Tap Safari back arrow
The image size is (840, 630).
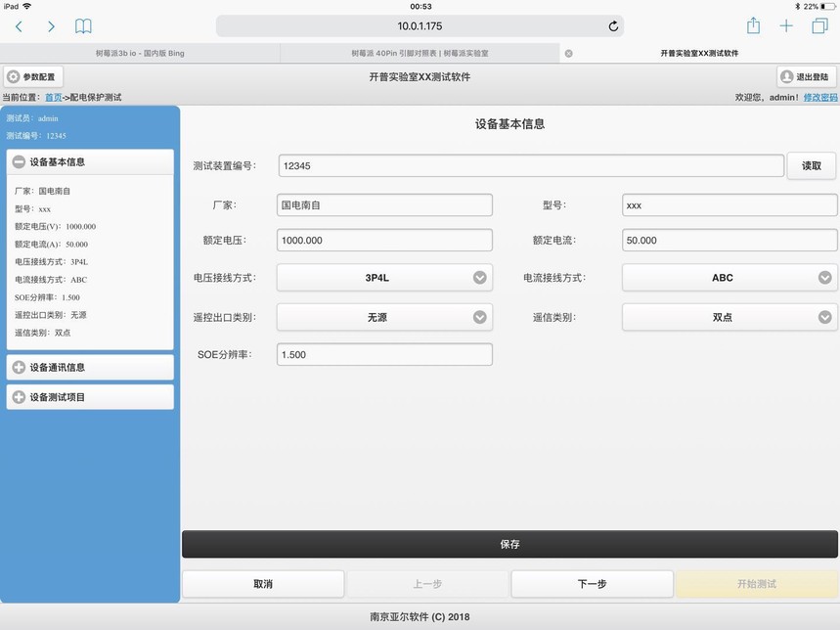coord(19,26)
